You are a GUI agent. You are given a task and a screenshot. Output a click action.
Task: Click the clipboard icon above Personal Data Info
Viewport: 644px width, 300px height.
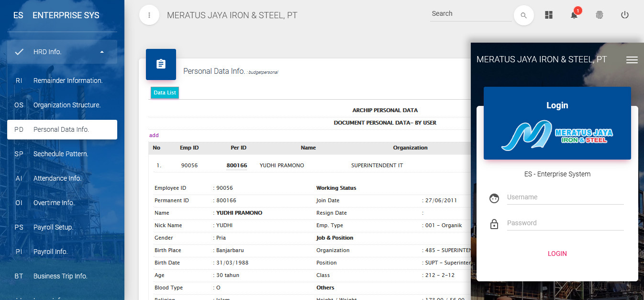point(161,64)
